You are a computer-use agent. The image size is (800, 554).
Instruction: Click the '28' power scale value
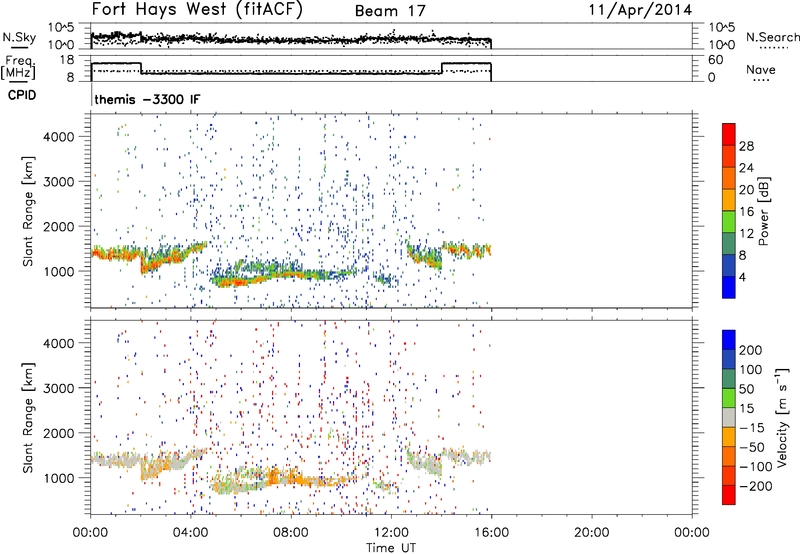tap(746, 146)
